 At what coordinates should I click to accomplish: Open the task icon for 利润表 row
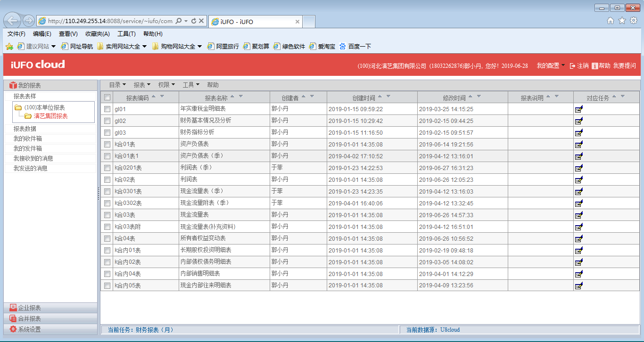click(x=578, y=180)
